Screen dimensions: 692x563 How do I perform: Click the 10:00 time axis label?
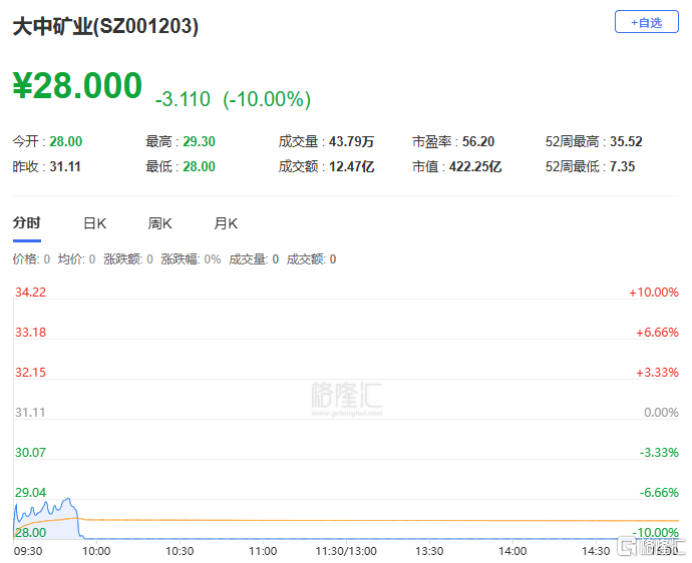pyautogui.click(x=96, y=551)
